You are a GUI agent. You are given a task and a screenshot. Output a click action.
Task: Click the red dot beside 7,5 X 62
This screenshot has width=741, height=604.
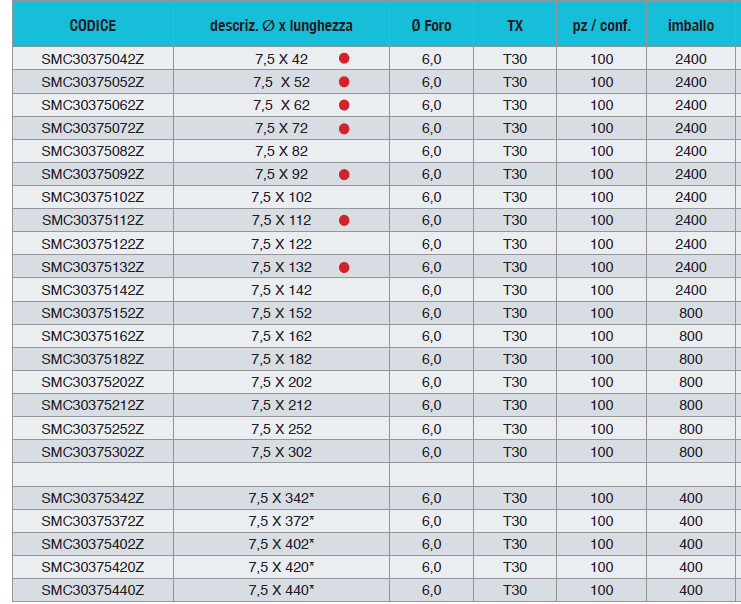(x=344, y=105)
